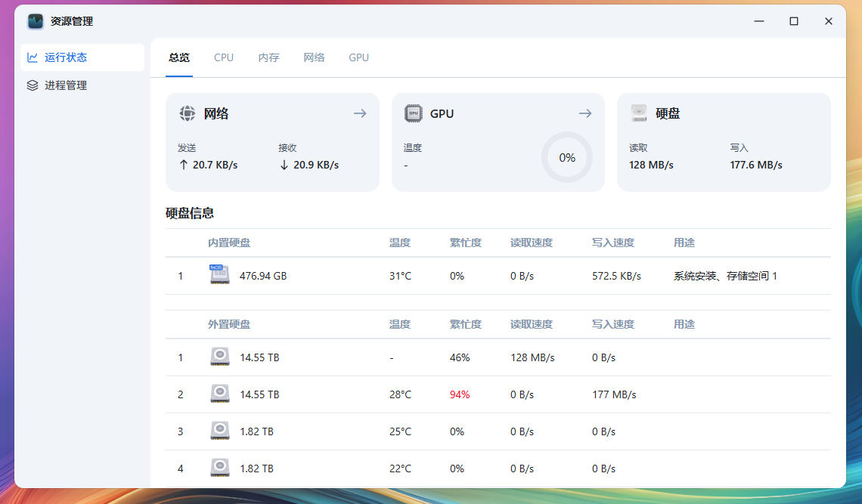This screenshot has width=862, height=504.
Task: Switch to the 内存 tab
Action: (x=268, y=57)
